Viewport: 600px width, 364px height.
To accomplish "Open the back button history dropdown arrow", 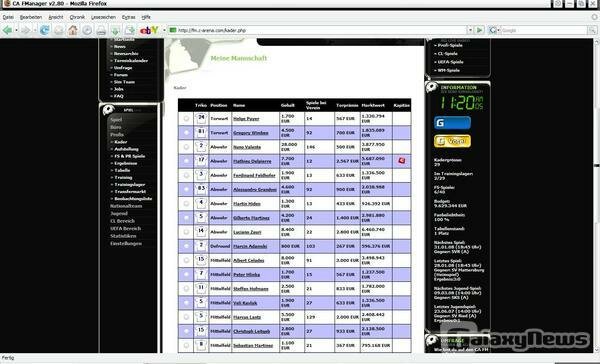I will pos(16,30).
